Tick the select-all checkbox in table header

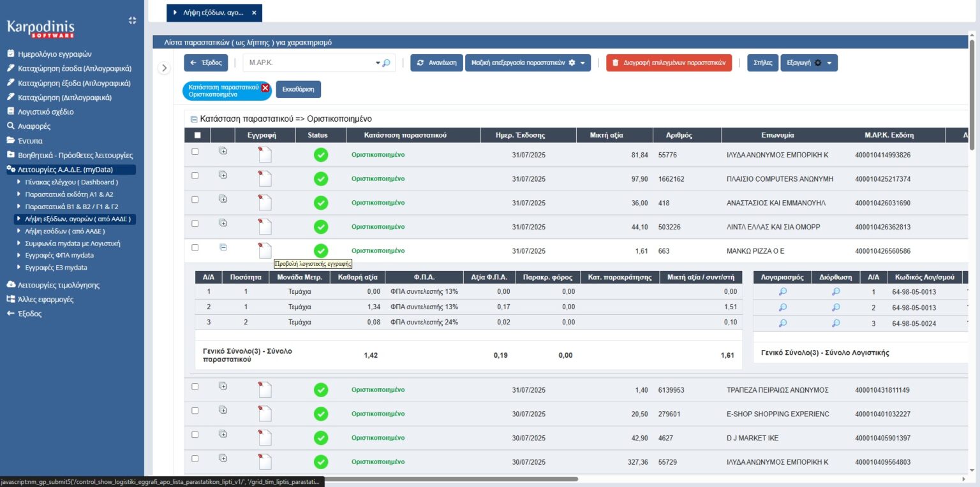coord(197,135)
